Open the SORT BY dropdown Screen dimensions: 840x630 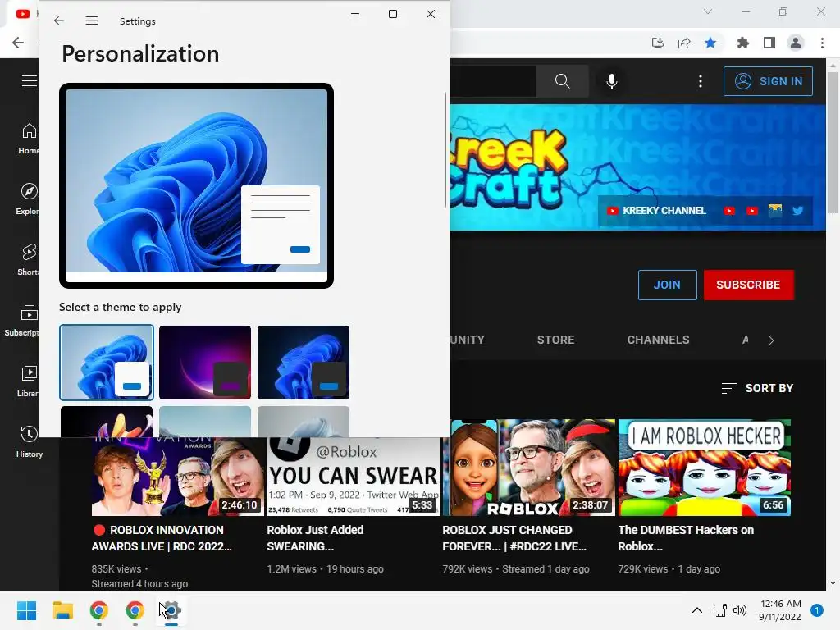click(x=757, y=388)
